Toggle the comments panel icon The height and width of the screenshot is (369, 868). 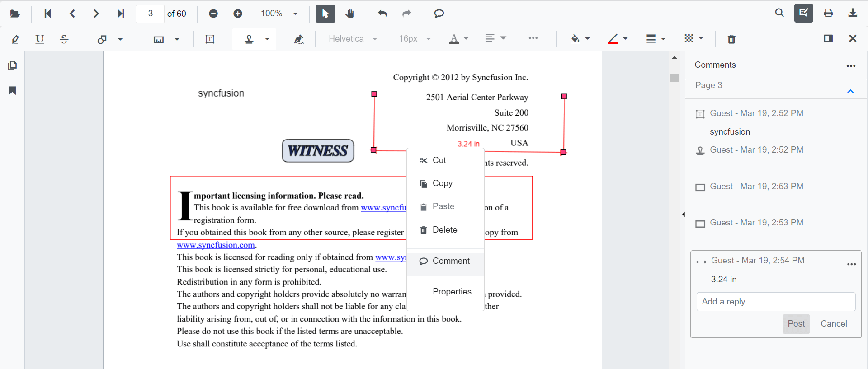828,38
